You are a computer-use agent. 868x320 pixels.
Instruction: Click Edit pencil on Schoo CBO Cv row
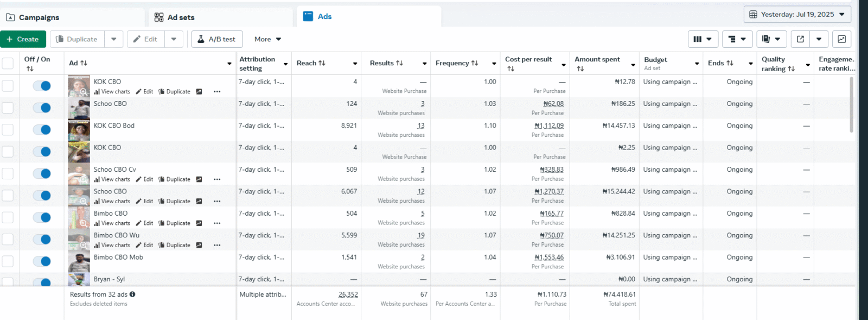tap(144, 179)
